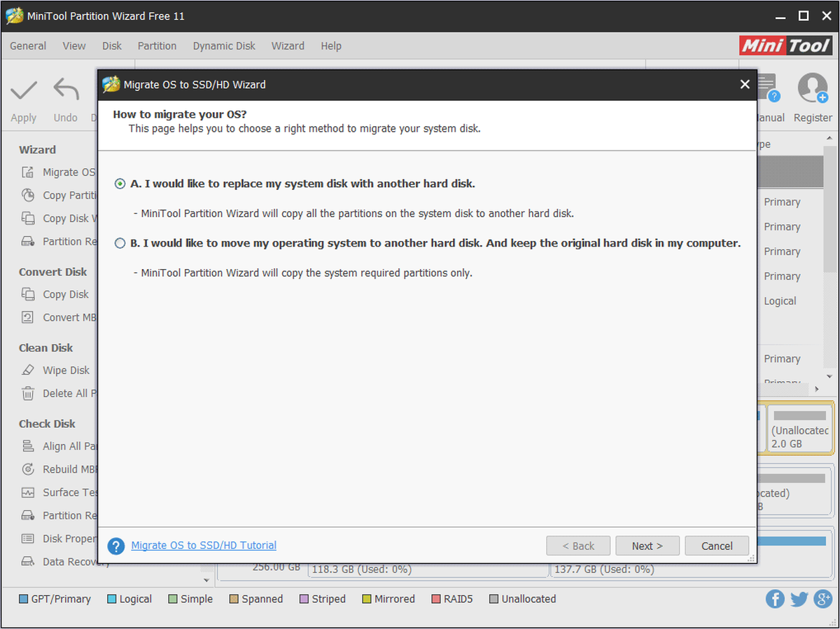Select option B move operating system only
This screenshot has width=840, height=629.
click(120, 244)
